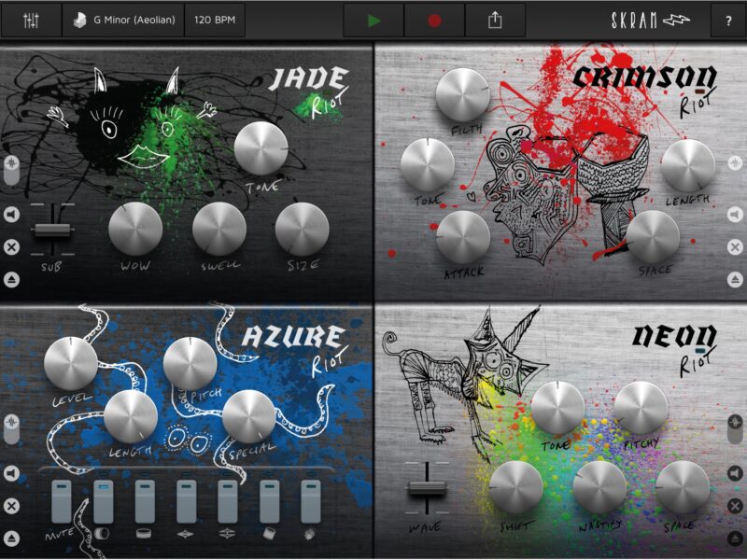Clear Jade Riot with the X icon
The image size is (747, 560).
pyautogui.click(x=11, y=247)
